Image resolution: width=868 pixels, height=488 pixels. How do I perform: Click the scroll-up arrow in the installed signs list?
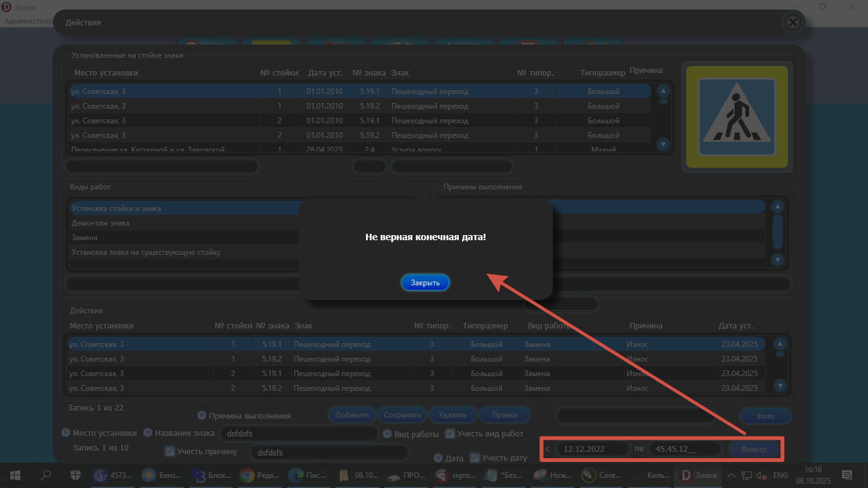tap(663, 91)
